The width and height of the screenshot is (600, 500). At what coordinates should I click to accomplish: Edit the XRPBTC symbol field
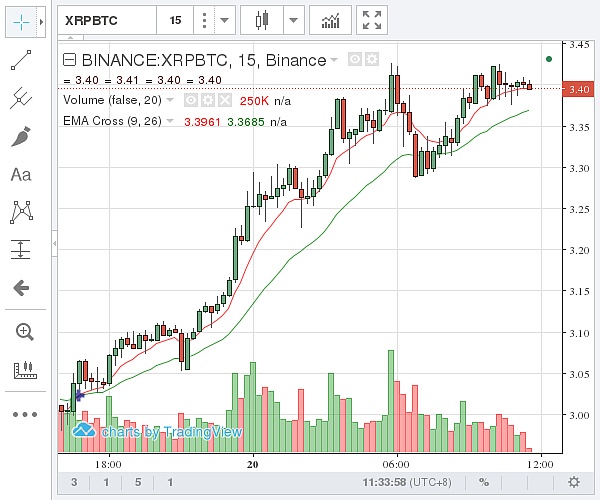(x=107, y=20)
